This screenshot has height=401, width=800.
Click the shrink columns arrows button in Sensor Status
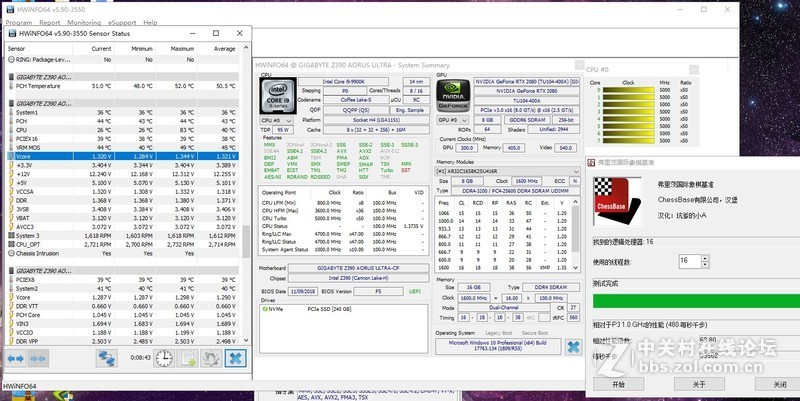[38, 359]
